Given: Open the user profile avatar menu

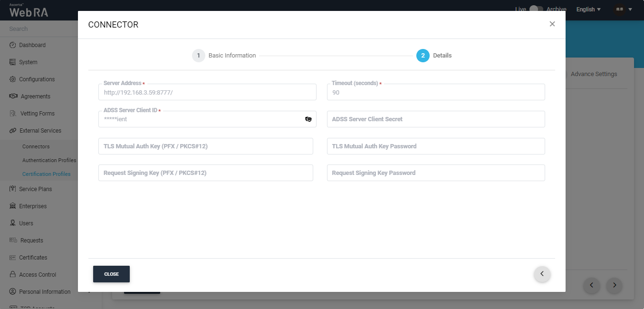Looking at the screenshot, I should click(623, 10).
